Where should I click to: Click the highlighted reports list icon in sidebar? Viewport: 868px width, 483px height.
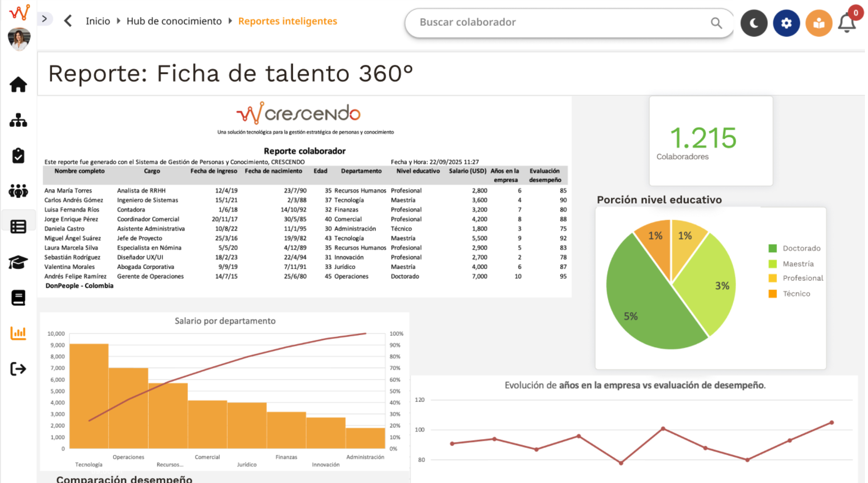(18, 226)
